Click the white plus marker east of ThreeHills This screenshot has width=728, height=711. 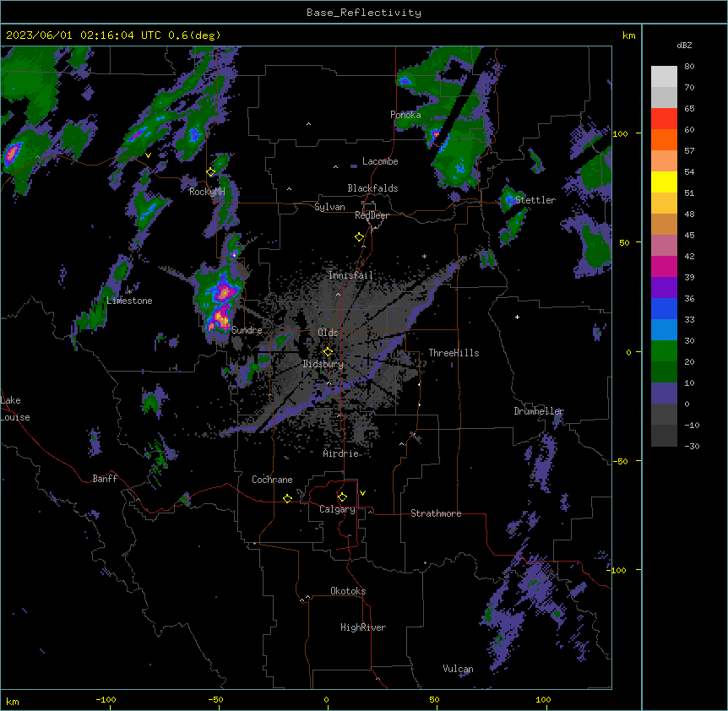tap(517, 317)
